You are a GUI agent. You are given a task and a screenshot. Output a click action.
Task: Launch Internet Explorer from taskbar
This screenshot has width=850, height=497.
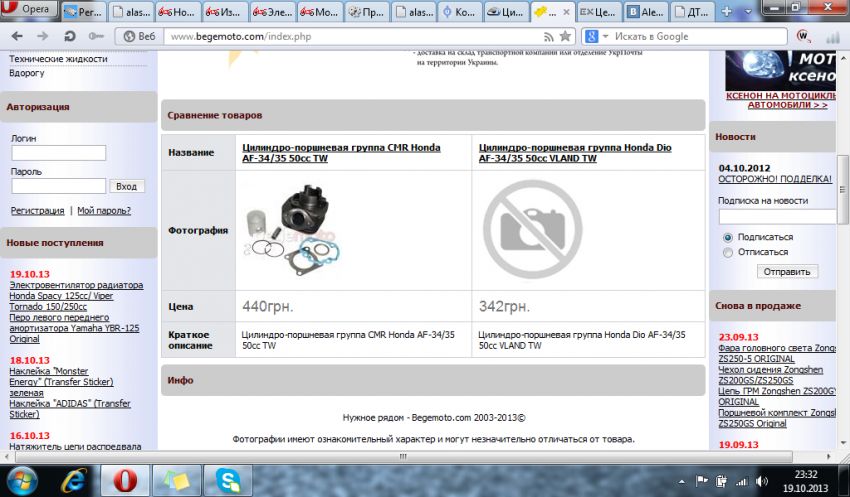coord(74,481)
